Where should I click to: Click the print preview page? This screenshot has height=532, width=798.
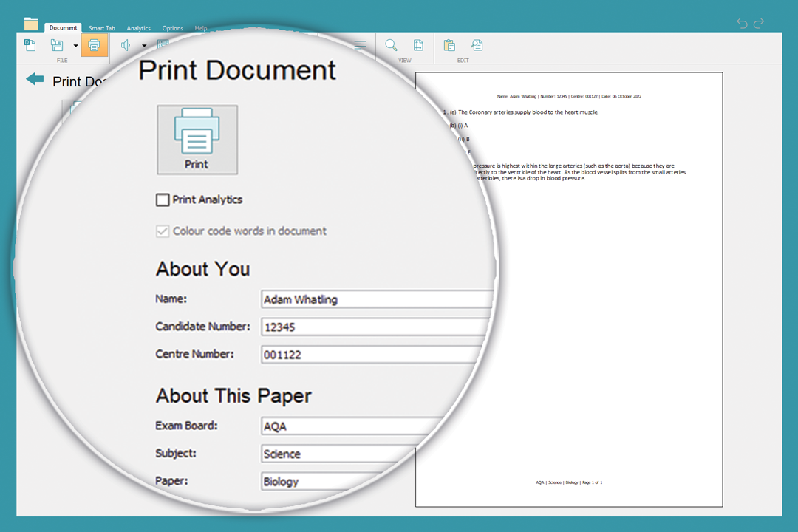pos(569,296)
